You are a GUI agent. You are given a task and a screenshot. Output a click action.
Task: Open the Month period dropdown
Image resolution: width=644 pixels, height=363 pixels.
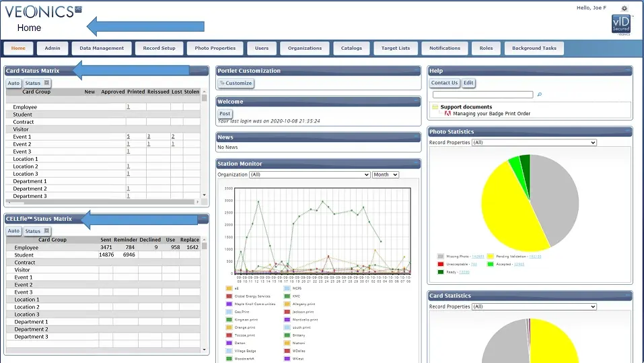(386, 174)
